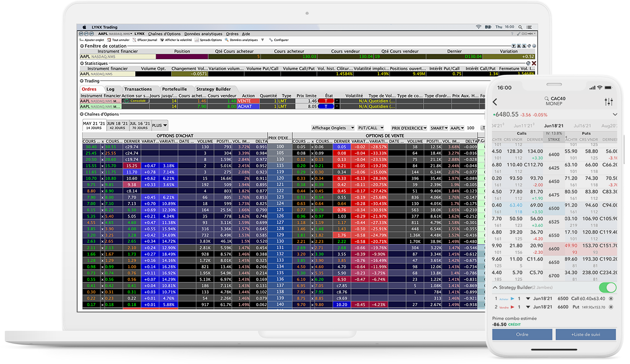This screenshot has width=630, height=364.
Task: Click the 1.46 Prix limite field
Action: coord(306,101)
